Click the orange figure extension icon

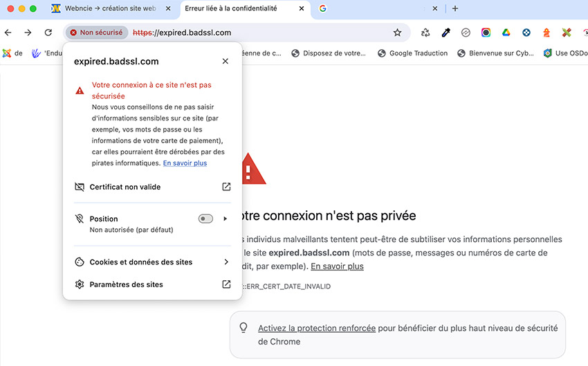[x=546, y=33]
